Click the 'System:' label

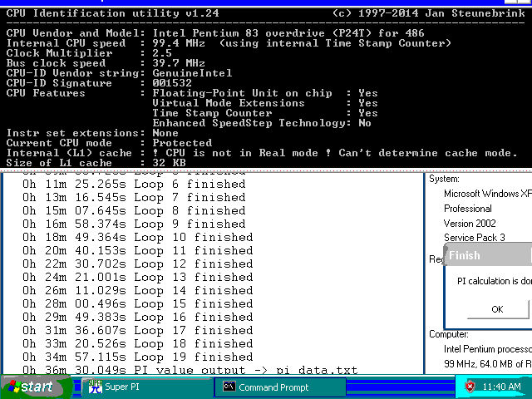(x=444, y=179)
